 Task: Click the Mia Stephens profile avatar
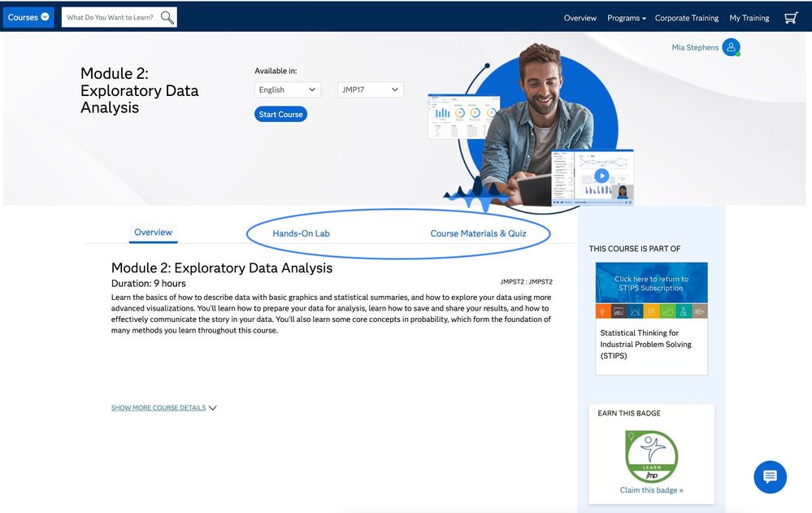732,47
